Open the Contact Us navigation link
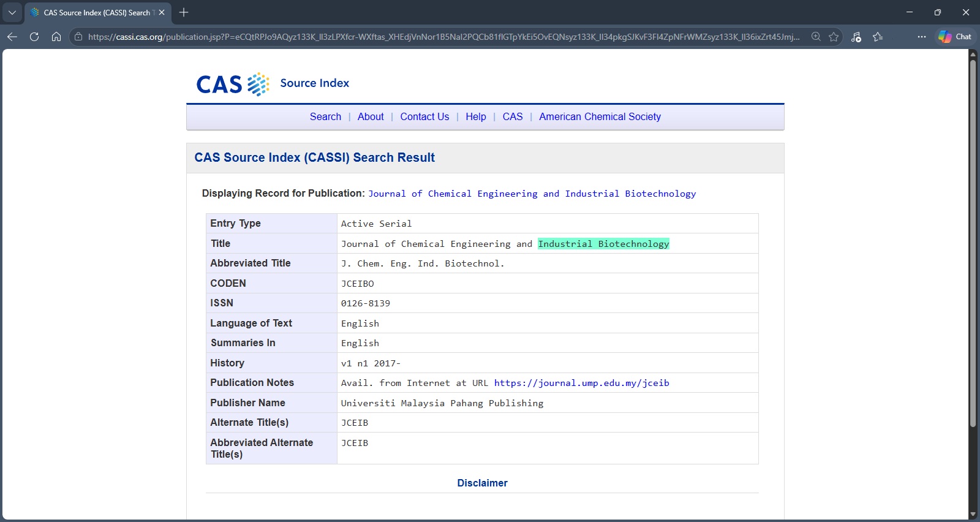980x522 pixels. [x=424, y=116]
